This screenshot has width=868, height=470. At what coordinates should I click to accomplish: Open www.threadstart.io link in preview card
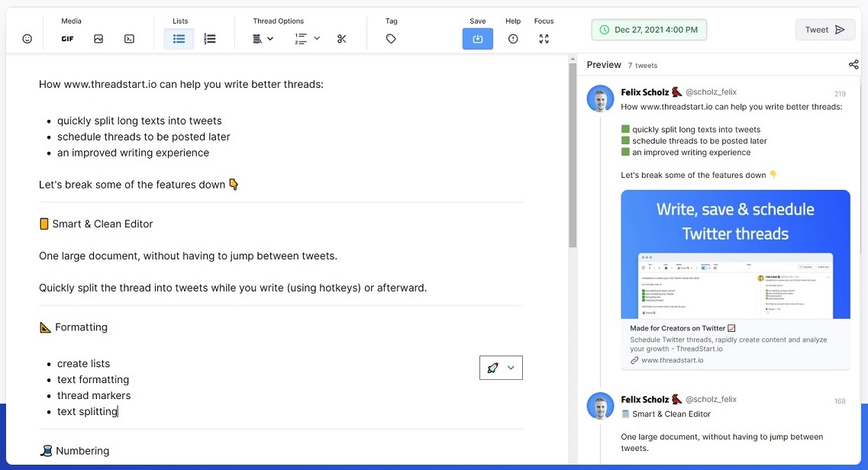click(x=672, y=360)
